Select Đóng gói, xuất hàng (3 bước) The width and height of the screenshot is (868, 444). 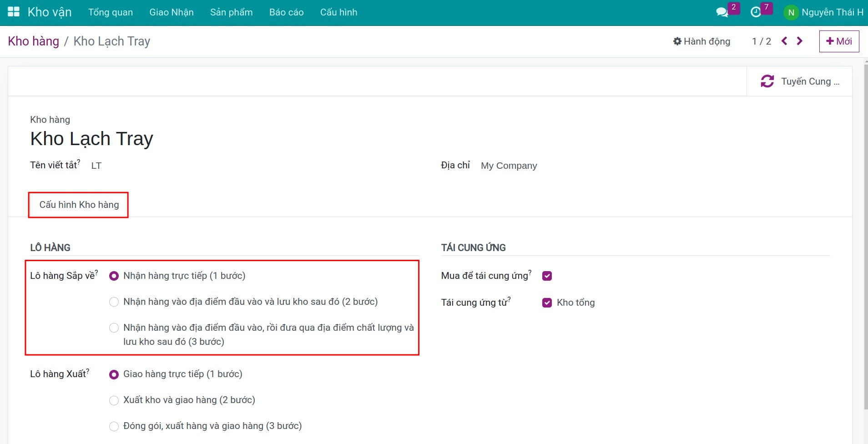point(114,426)
